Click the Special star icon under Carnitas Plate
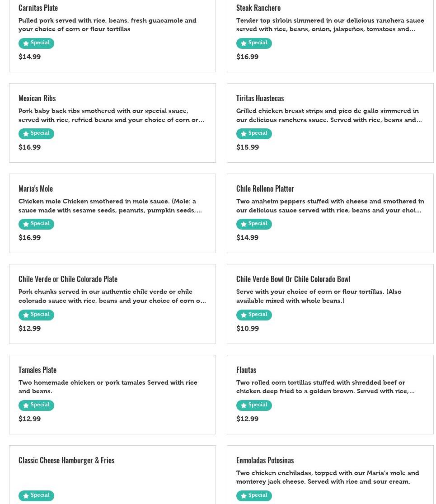Viewport: 436px width, 504px height. 26,43
